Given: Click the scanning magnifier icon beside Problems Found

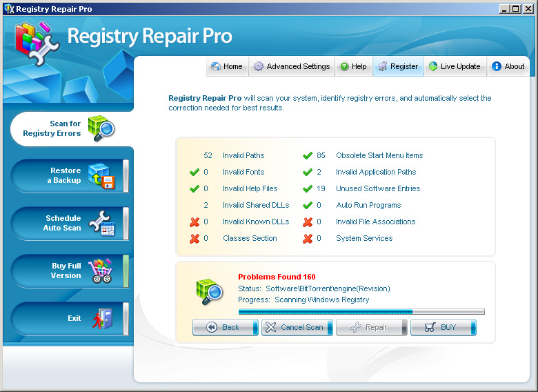Looking at the screenshot, I should 209,292.
